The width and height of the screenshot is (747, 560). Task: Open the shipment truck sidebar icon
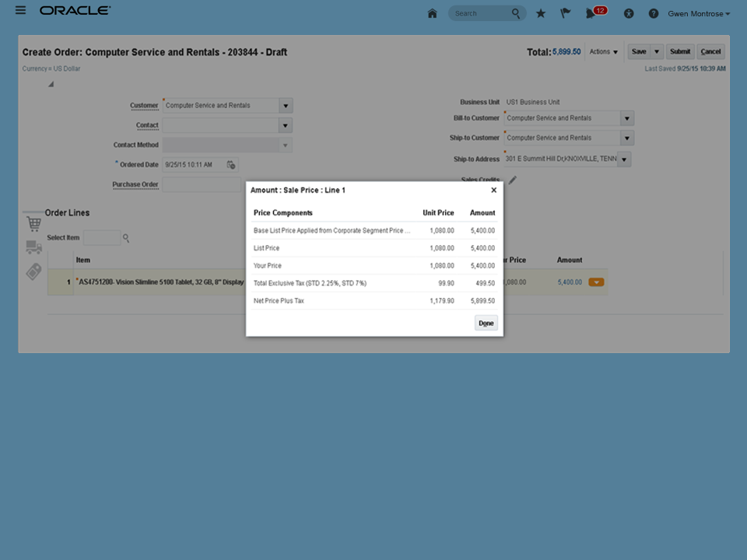33,247
